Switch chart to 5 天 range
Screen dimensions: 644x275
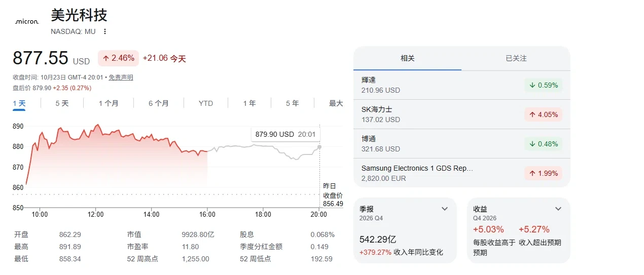click(62, 103)
